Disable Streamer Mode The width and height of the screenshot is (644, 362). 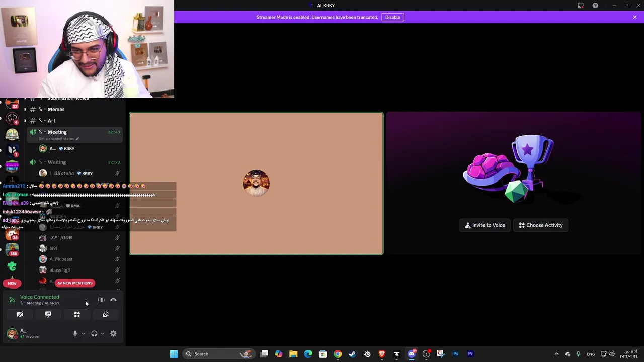click(392, 17)
